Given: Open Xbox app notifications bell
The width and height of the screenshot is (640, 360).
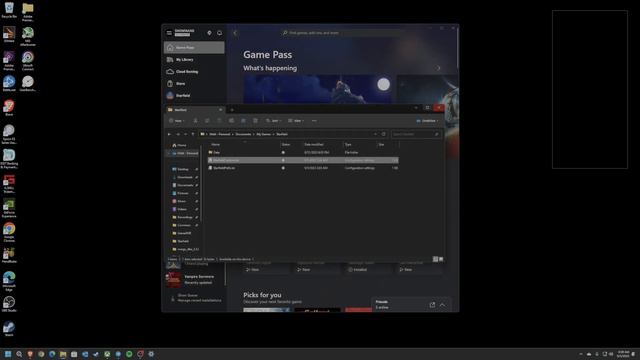Looking at the screenshot, I should click(220, 33).
